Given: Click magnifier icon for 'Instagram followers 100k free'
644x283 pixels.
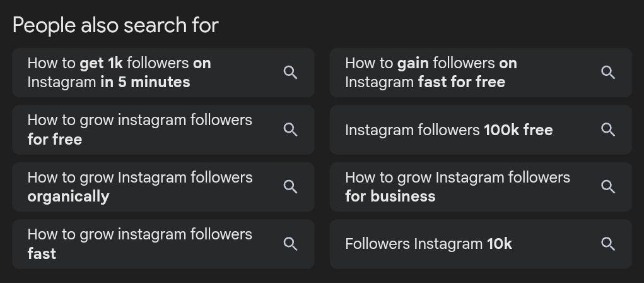Looking at the screenshot, I should click(608, 129).
